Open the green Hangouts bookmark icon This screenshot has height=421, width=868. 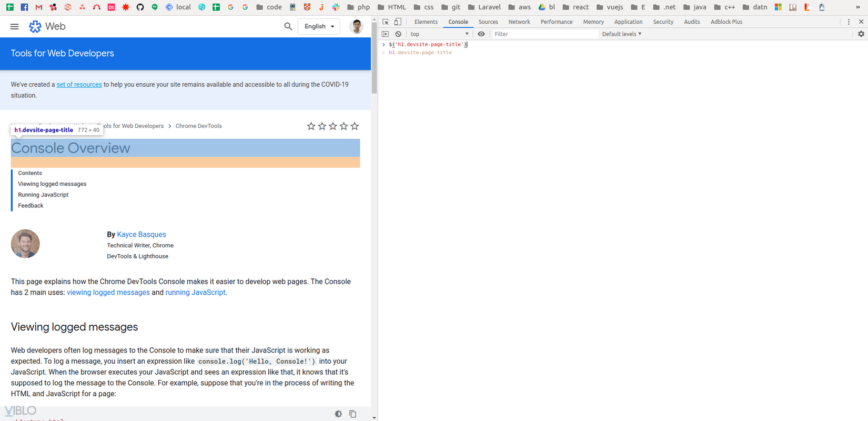pos(155,7)
